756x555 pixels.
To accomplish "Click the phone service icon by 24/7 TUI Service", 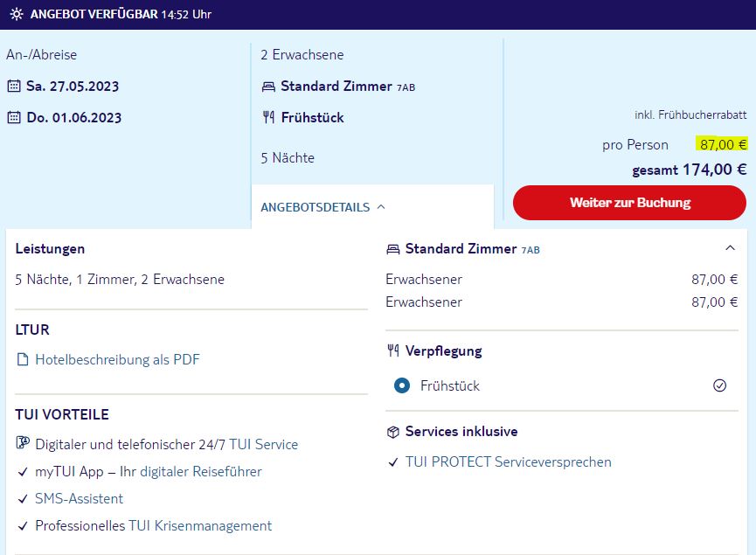I will [x=23, y=442].
